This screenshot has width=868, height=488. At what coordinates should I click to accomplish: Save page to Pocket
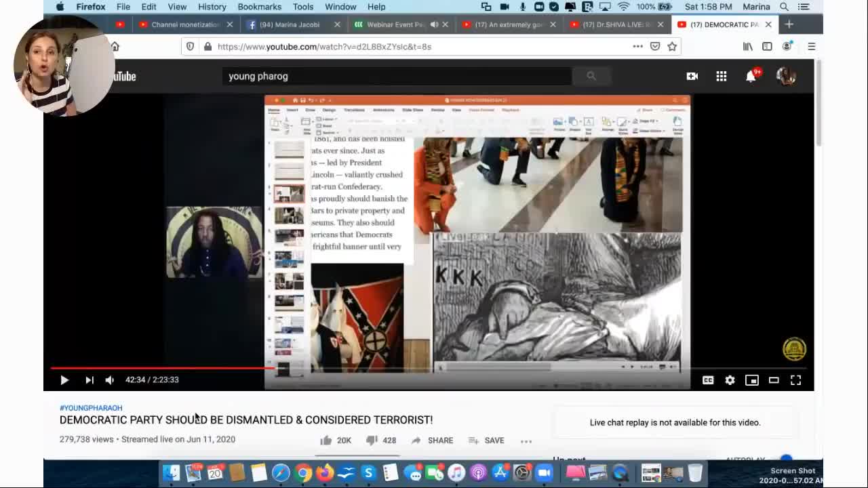click(655, 47)
